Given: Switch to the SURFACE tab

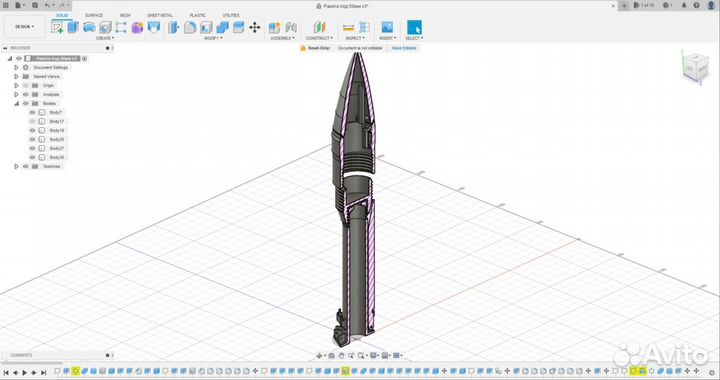Looking at the screenshot, I should pos(94,15).
